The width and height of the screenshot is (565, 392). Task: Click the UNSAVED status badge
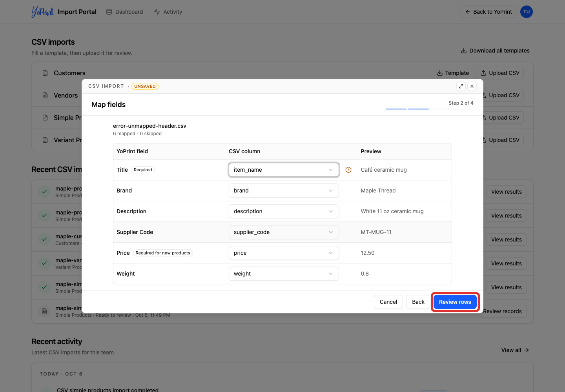pyautogui.click(x=145, y=86)
